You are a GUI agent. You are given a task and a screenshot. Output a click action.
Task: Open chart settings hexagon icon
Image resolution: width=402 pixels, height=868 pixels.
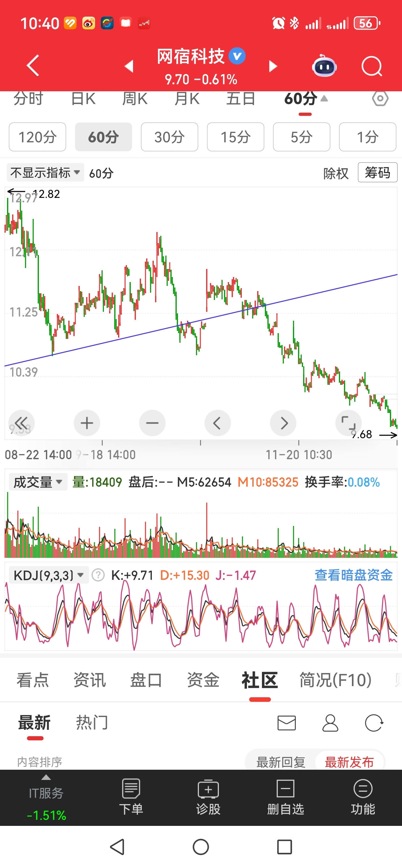coord(380,99)
